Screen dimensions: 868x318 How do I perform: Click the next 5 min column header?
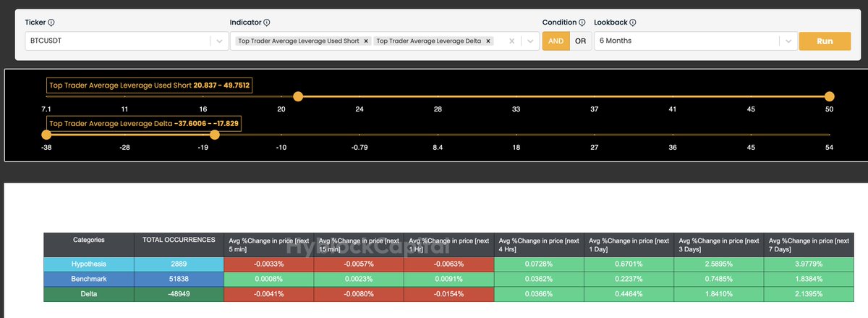pyautogui.click(x=269, y=244)
